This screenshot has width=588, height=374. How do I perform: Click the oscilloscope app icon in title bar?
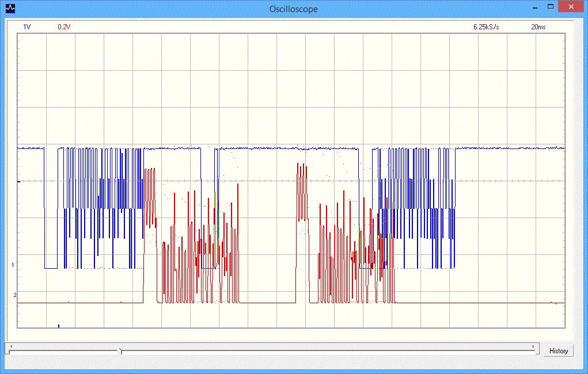click(x=10, y=9)
